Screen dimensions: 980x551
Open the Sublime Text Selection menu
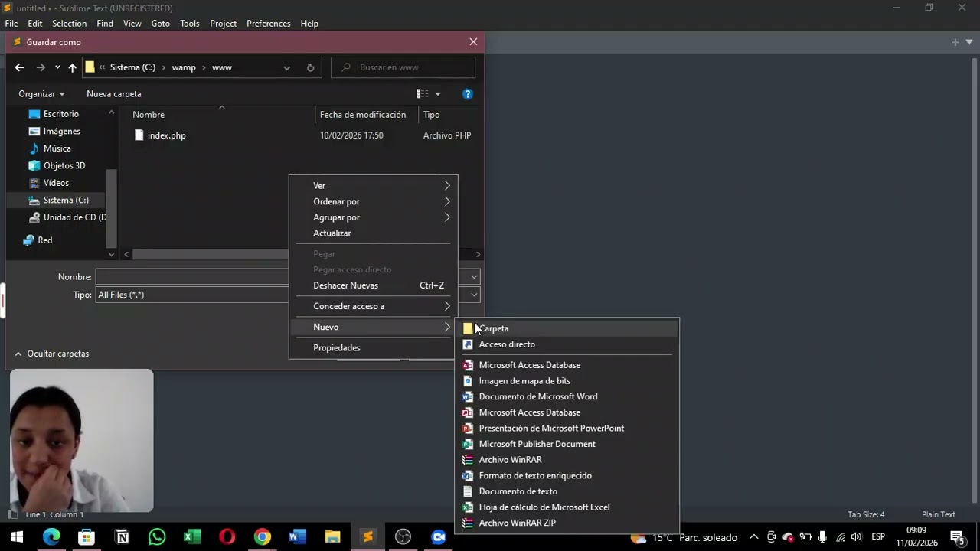coord(69,24)
